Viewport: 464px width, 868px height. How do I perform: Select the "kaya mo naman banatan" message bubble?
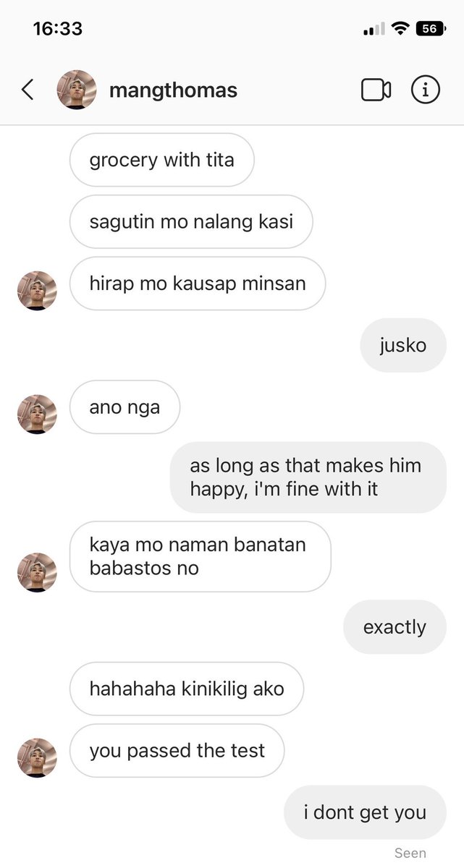click(x=201, y=556)
